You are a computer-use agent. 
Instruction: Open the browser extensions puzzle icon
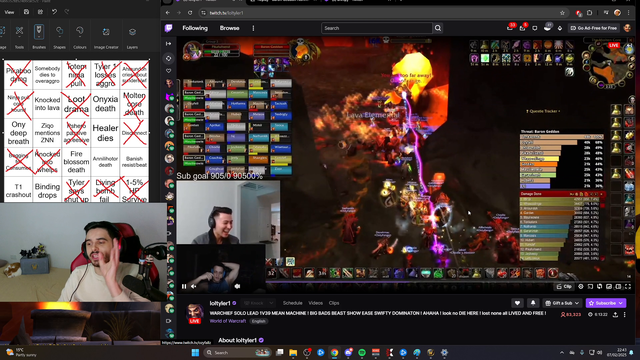(589, 13)
